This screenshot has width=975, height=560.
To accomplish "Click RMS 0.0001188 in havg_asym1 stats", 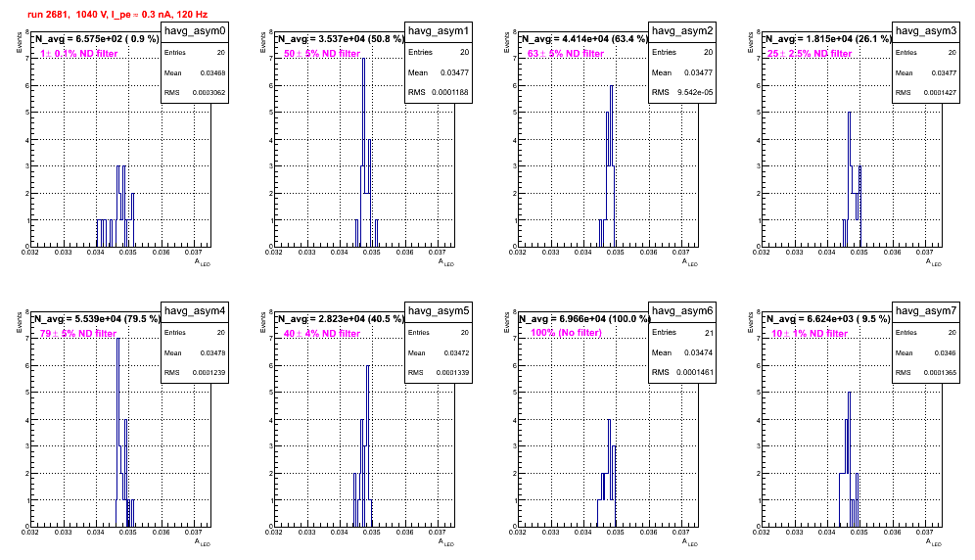I will [x=439, y=92].
